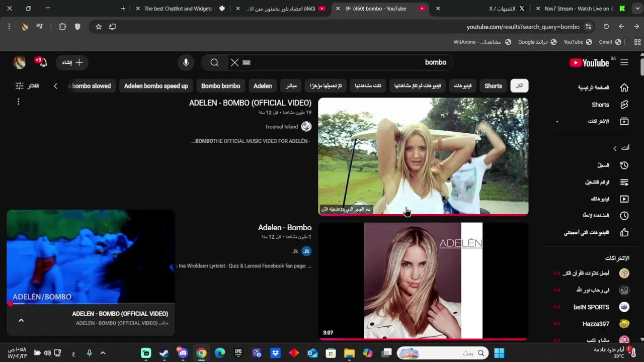Viewport: 644px width, 362px height.
Task: Open the account avatar menu
Action: pyautogui.click(x=19, y=62)
